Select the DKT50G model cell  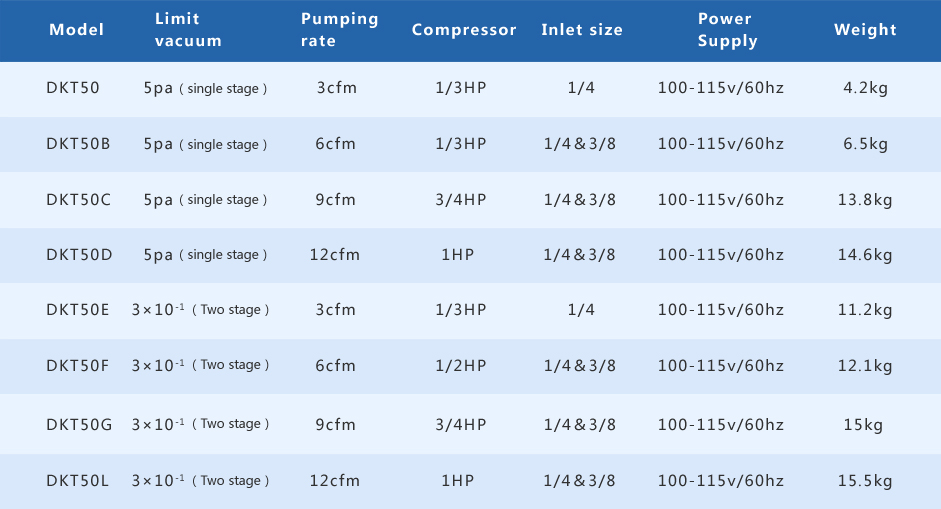tap(79, 424)
